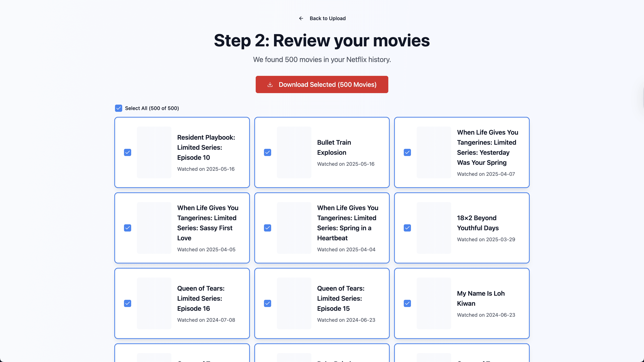This screenshot has height=362, width=644.
Task: Click the download icon on red button
Action: click(270, 84)
